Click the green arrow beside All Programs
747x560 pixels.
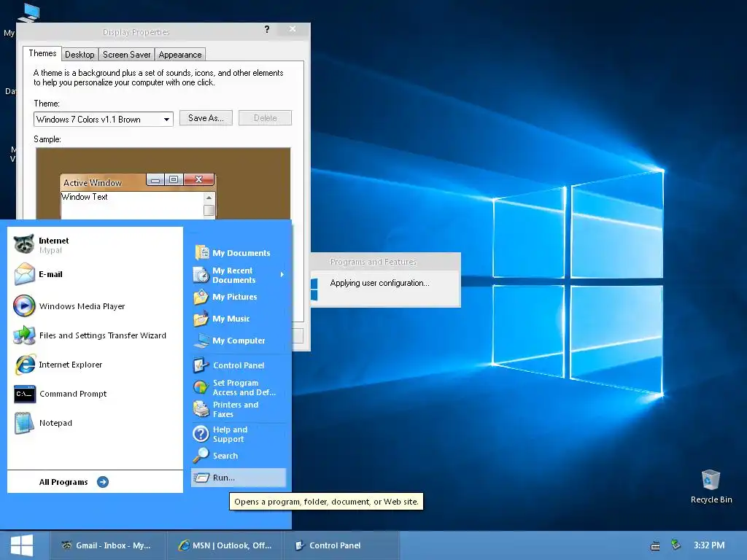(102, 482)
